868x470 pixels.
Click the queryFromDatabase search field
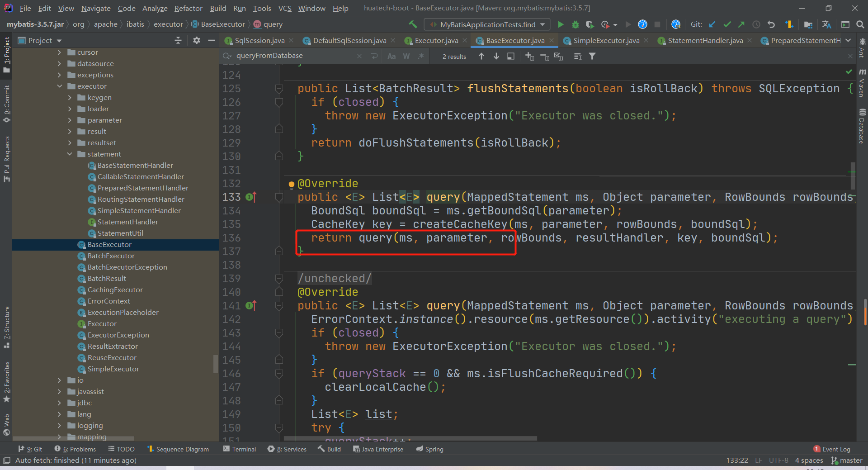[x=294, y=56]
